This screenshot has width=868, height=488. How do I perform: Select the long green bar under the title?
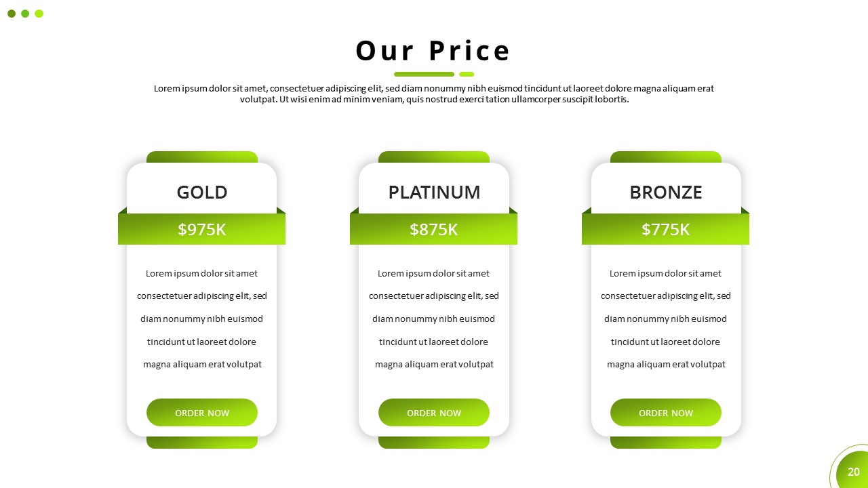[424, 75]
